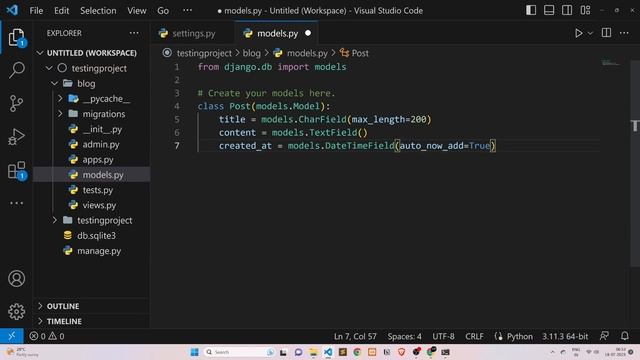The height and width of the screenshot is (360, 640).
Task: Toggle Panel visibility in title bar
Action: (x=549, y=10)
